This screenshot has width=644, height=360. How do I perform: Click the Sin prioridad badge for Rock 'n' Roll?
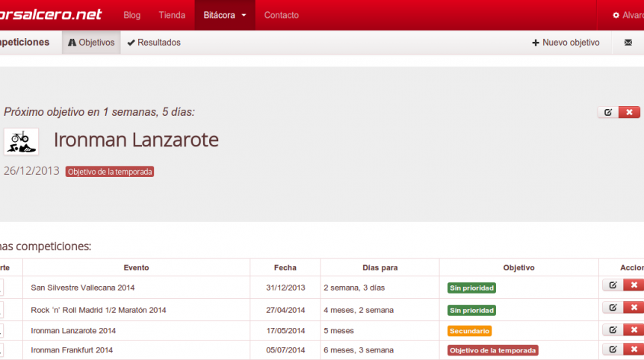471,310
